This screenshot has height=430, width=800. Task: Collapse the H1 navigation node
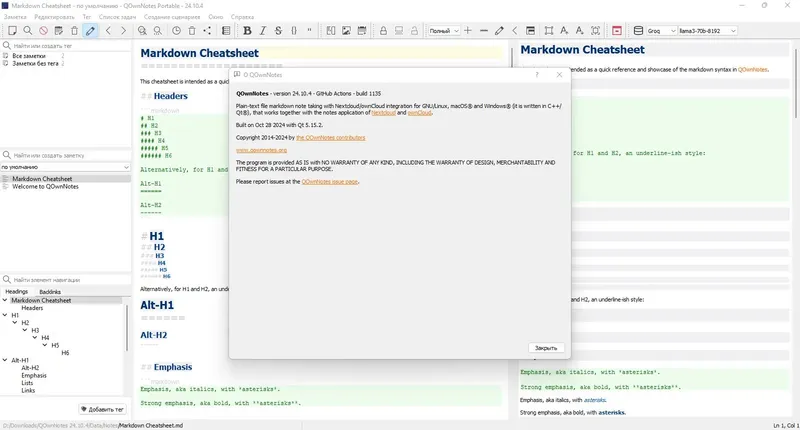point(5,315)
